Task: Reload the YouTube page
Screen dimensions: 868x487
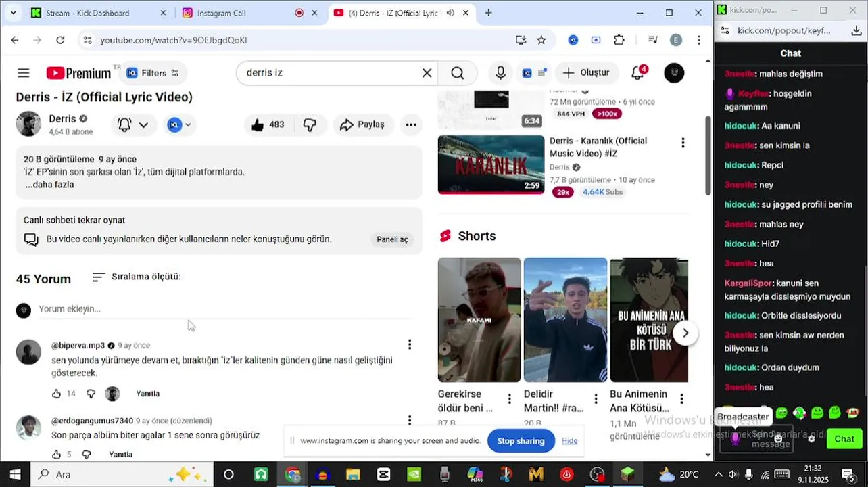Action: coord(60,40)
